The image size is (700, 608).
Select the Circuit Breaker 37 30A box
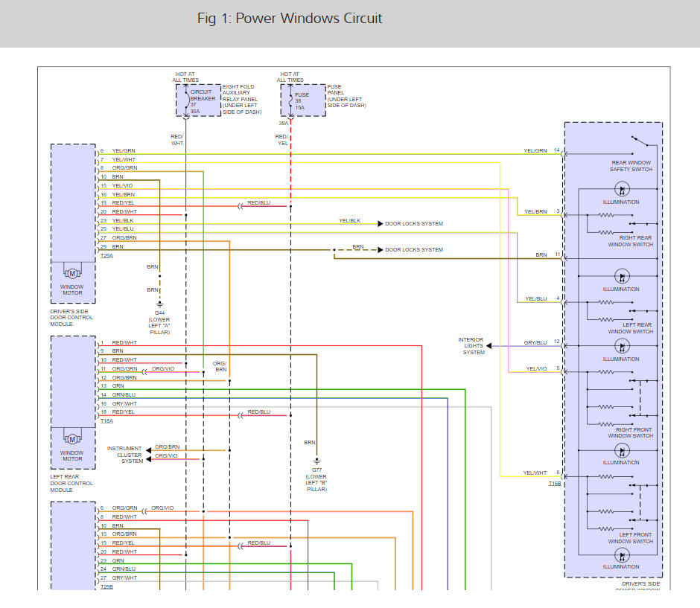point(199,100)
